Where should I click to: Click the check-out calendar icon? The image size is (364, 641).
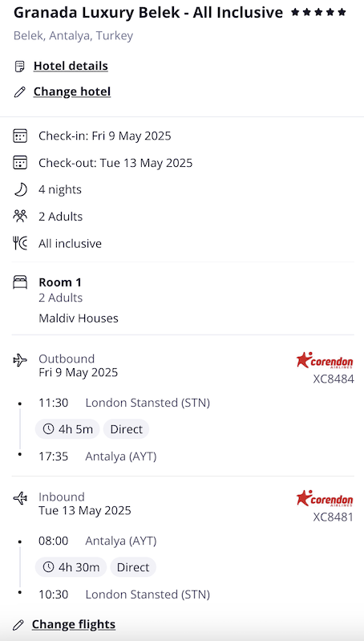[20, 163]
